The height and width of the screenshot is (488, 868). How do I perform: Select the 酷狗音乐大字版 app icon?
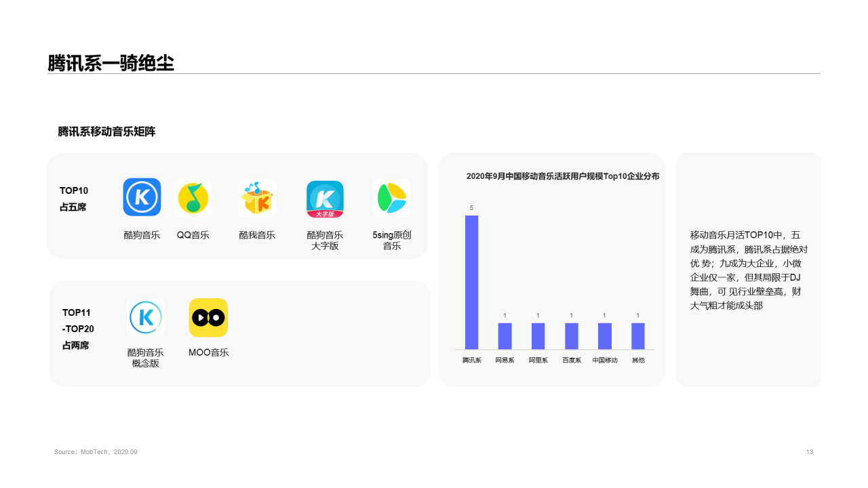pos(325,199)
